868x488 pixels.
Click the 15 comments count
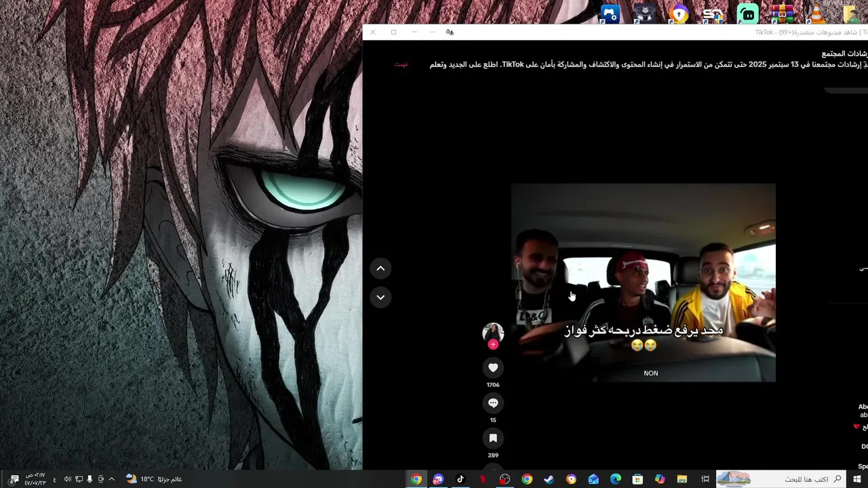pyautogui.click(x=493, y=420)
